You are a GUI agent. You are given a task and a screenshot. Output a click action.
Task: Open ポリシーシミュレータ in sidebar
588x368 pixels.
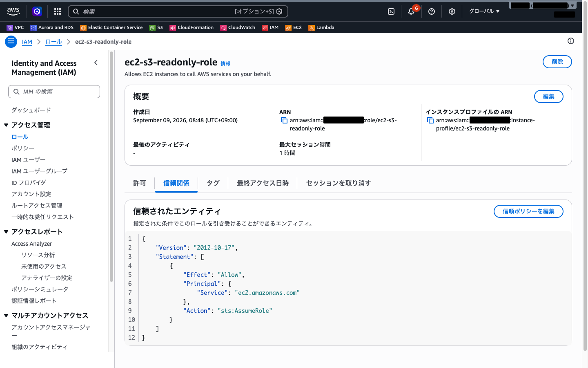click(x=40, y=289)
